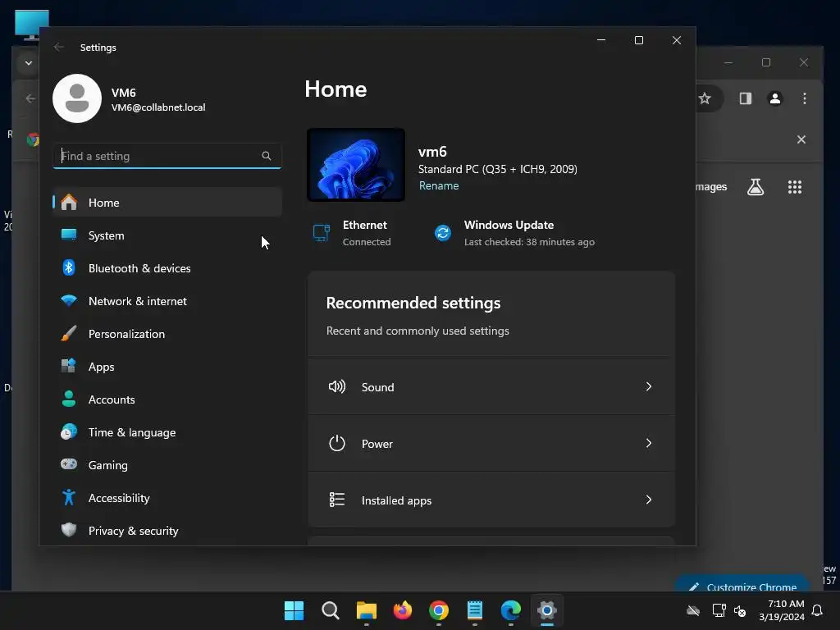Click the network tray icon
840x630 pixels.
[x=719, y=610]
